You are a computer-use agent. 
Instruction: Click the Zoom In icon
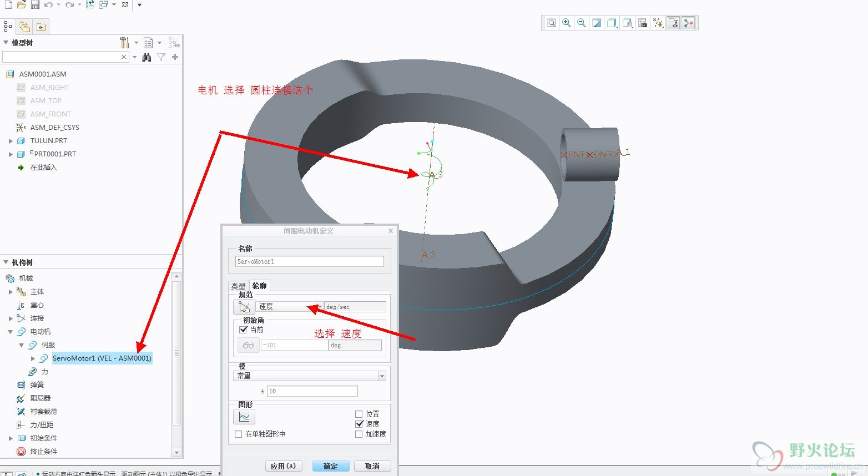coord(566,23)
